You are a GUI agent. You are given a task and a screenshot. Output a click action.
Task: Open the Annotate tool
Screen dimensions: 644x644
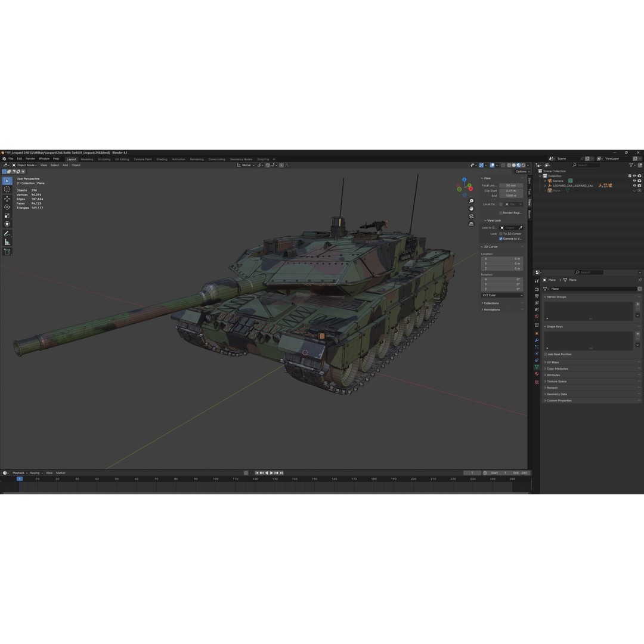coord(7,233)
